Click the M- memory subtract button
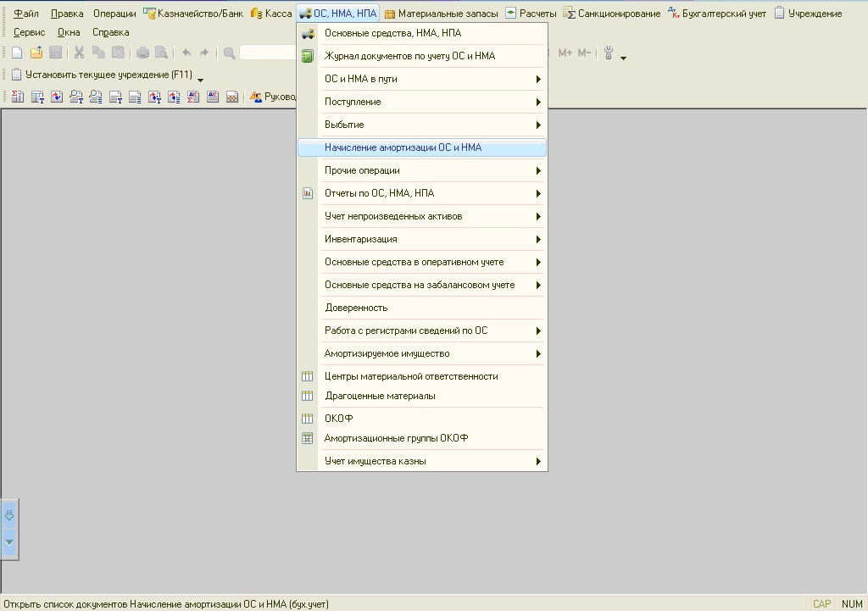This screenshot has width=868, height=611. tap(585, 53)
